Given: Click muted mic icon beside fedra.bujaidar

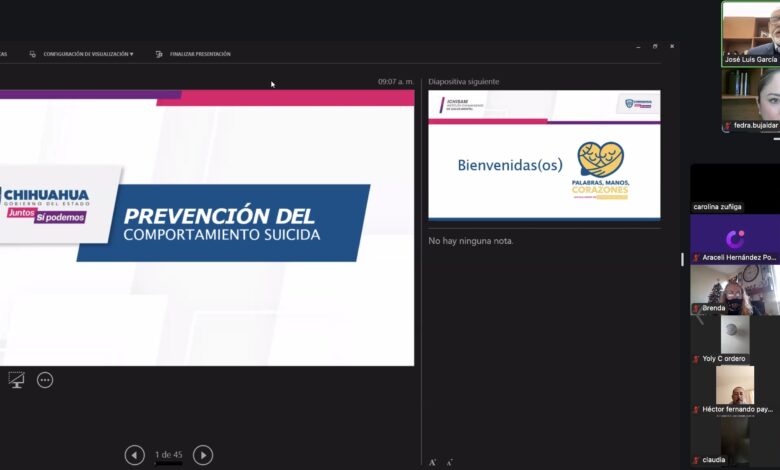Looking at the screenshot, I should click(728, 125).
